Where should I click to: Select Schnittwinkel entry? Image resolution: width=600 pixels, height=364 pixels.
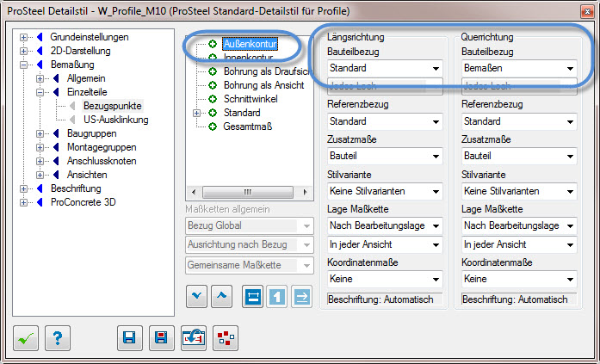point(251,99)
